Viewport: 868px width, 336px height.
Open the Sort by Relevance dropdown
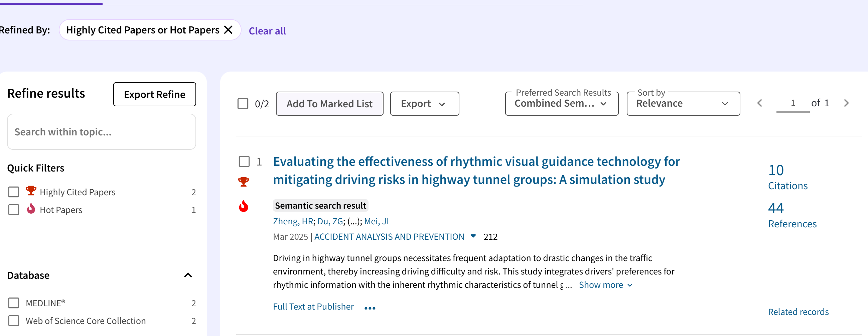[683, 104]
